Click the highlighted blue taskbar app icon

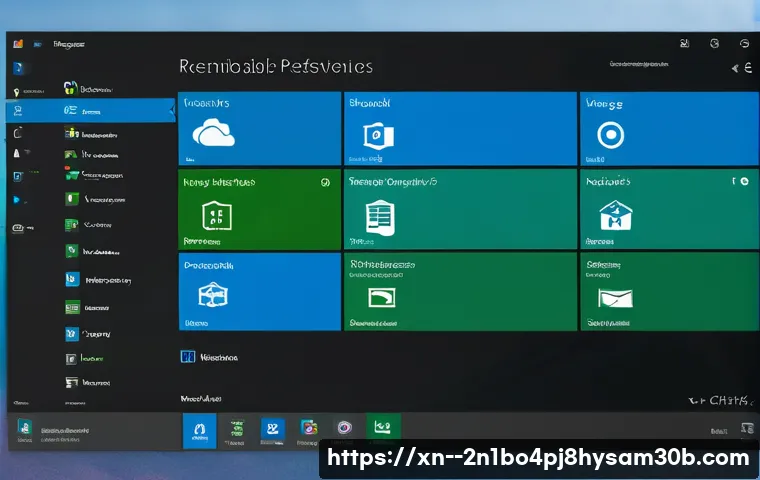coord(200,429)
